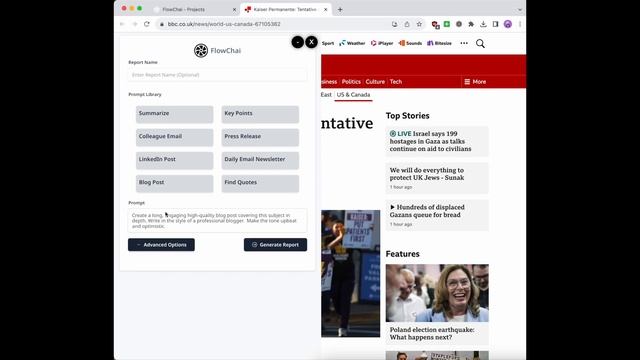Close the FlowChai - Projects tab

tap(234, 9)
